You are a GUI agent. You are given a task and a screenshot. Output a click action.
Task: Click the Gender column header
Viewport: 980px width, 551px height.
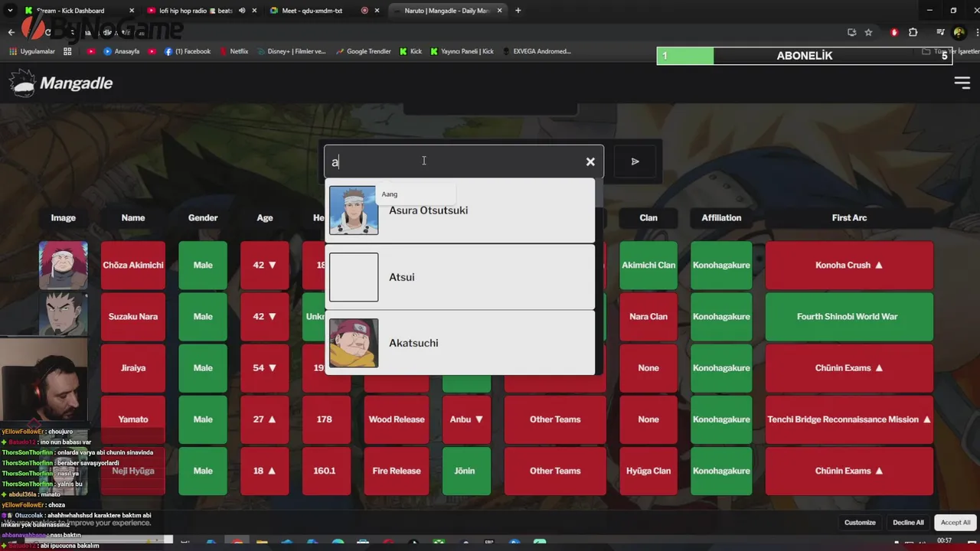click(x=203, y=218)
